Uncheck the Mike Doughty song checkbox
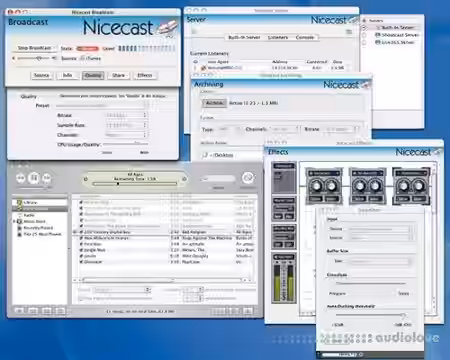 pos(81,256)
